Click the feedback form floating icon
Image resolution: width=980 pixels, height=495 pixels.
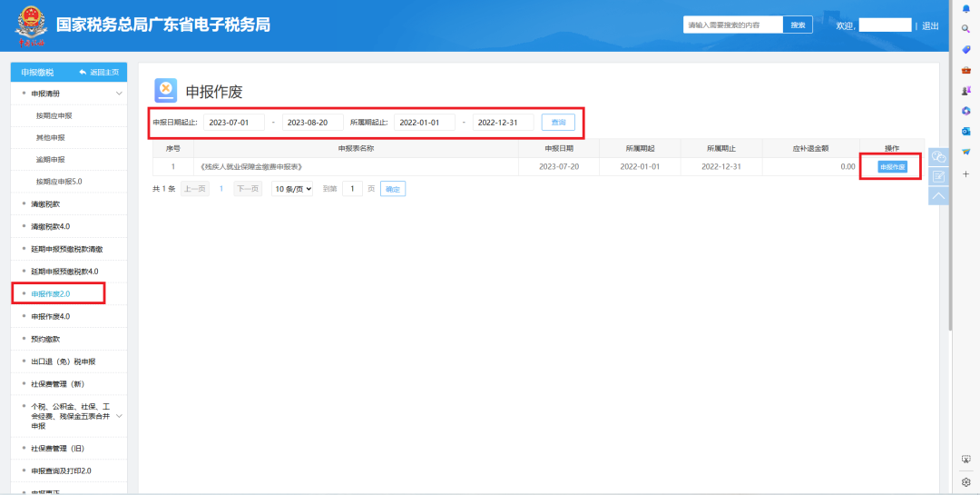[x=939, y=176]
